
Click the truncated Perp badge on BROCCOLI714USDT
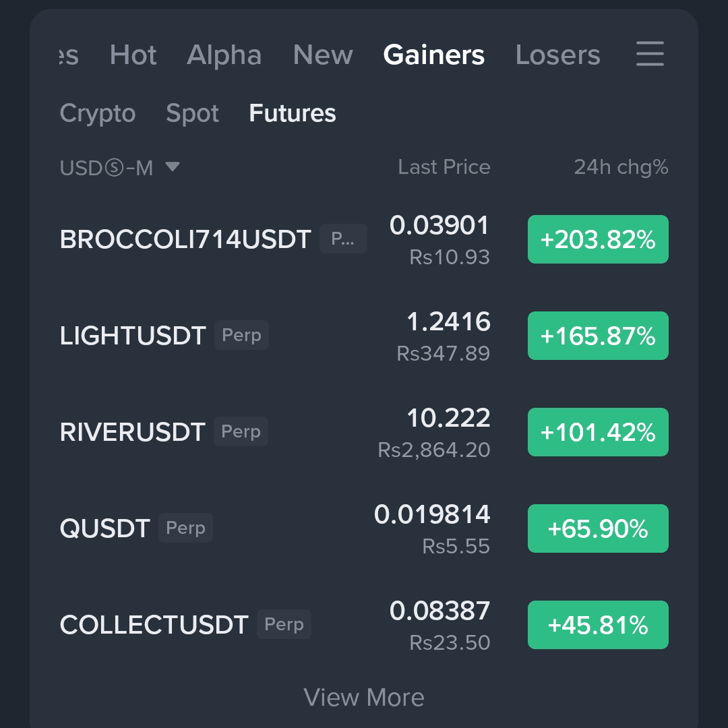343,239
